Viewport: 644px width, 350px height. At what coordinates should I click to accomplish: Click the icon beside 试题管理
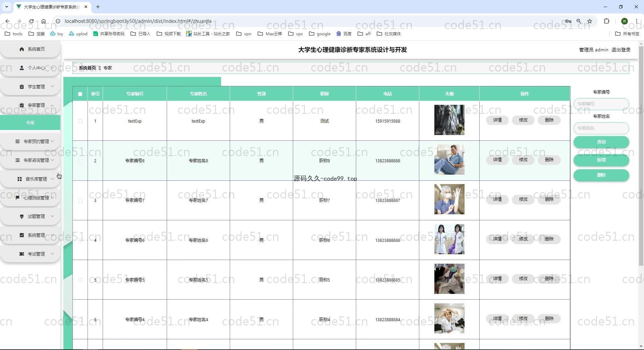(x=22, y=217)
